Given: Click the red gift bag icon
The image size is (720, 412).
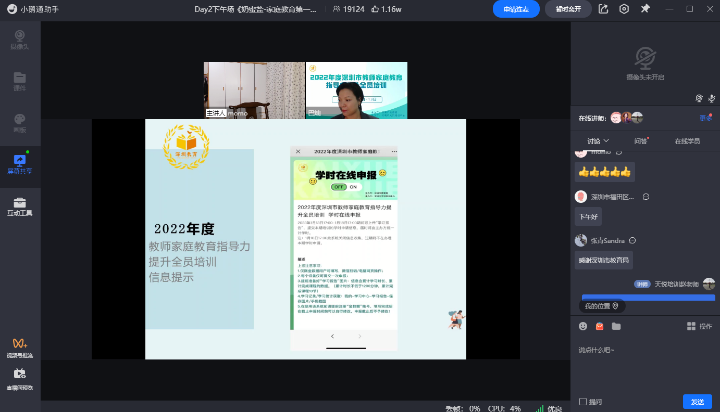Looking at the screenshot, I should [599, 326].
